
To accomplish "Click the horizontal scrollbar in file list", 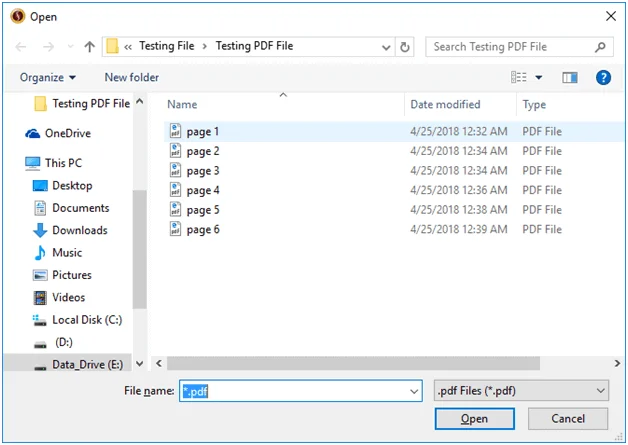I will [353, 363].
